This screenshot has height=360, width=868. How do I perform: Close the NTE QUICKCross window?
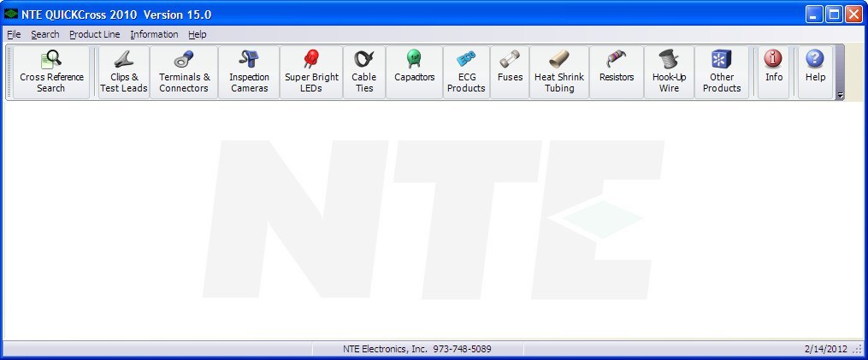[853, 15]
